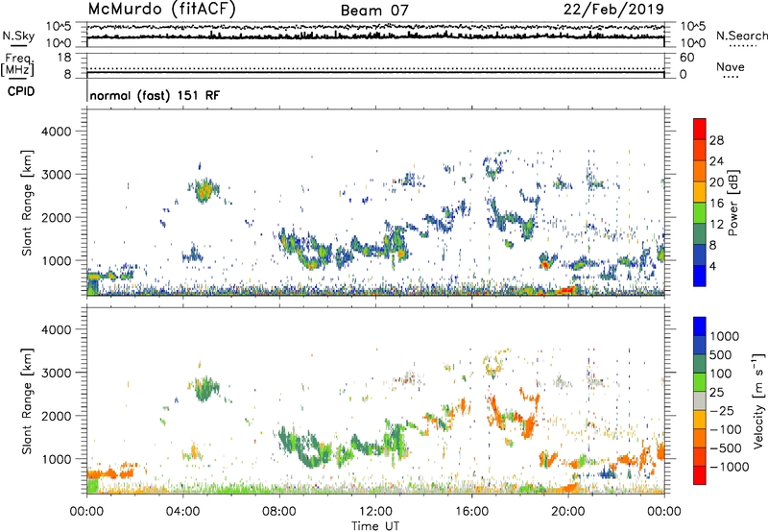Click the green velocity block at 00:00 near ground
Viewport: 768px width, 532px height.
tap(92, 486)
